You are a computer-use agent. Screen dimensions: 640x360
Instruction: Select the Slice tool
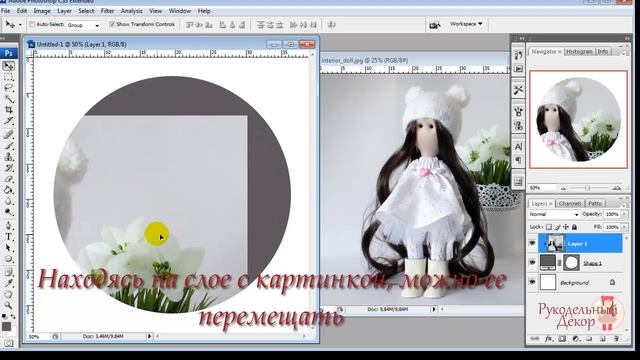pos(9,121)
